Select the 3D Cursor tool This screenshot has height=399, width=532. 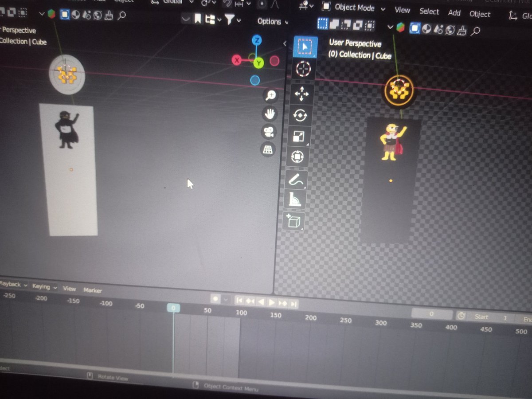point(304,70)
